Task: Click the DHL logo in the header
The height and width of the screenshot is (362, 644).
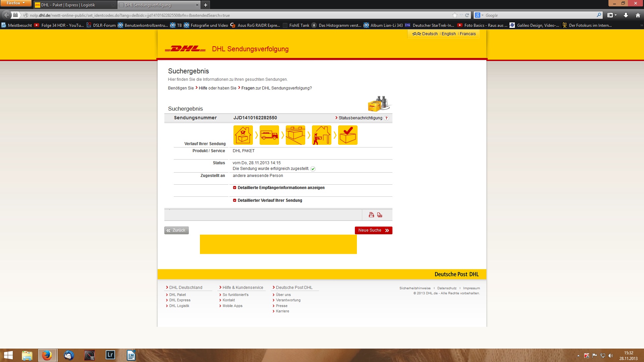Action: click(x=185, y=49)
